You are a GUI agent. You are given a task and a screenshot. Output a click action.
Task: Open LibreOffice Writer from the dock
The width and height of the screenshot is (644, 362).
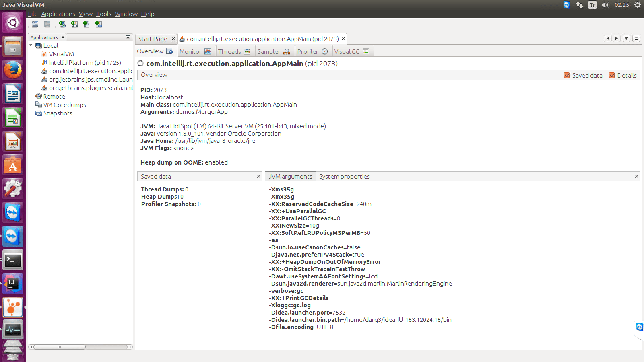(x=13, y=94)
